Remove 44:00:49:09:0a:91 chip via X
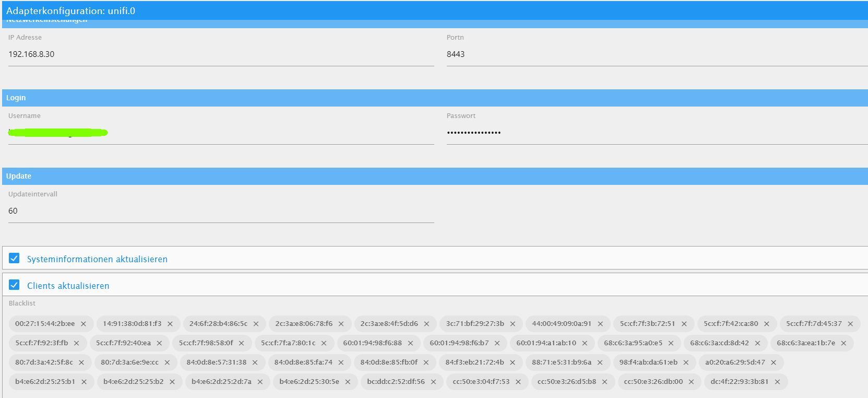 pyautogui.click(x=601, y=324)
